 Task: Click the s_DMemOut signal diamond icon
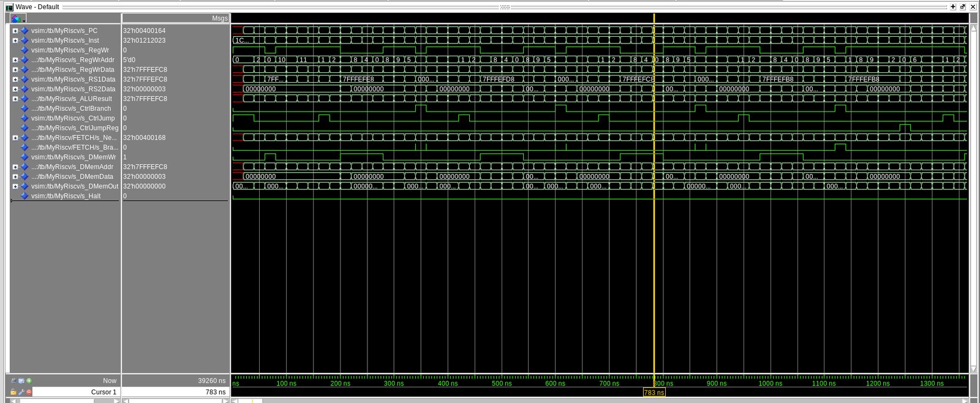click(24, 186)
